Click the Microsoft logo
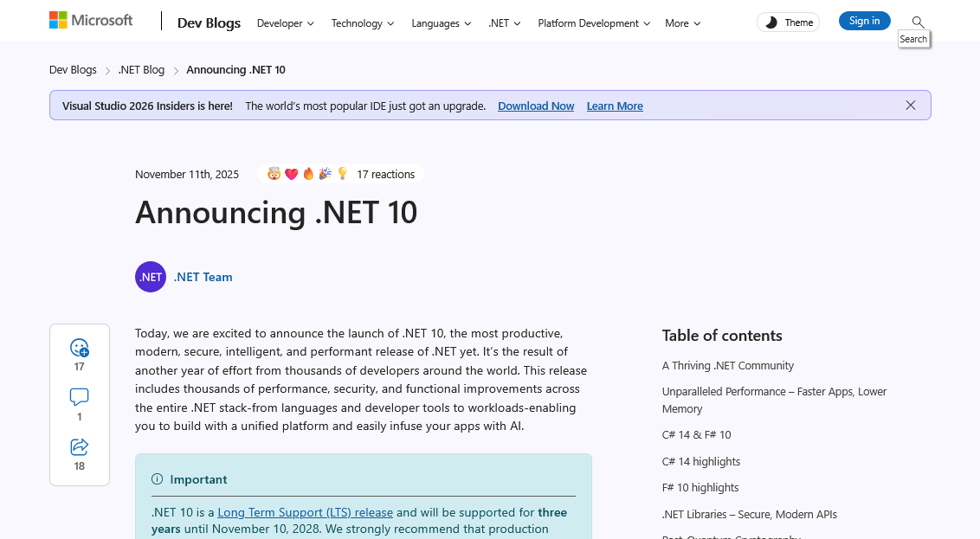Viewport: 980px width, 539px height. [91, 21]
